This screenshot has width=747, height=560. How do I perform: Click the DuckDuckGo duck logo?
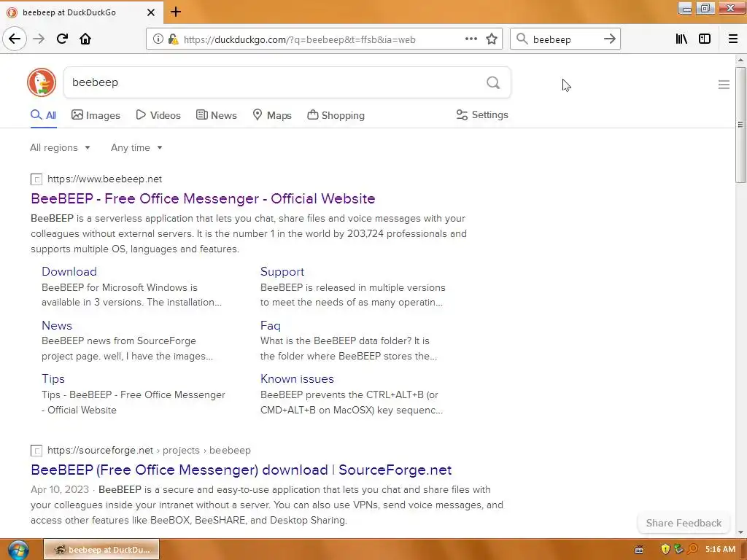(42, 82)
